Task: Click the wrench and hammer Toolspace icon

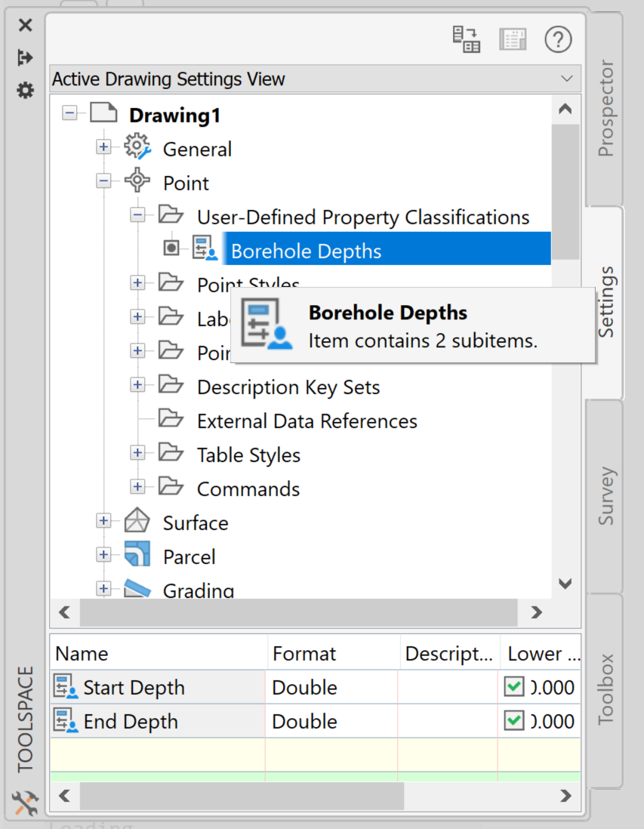Action: [x=25, y=803]
